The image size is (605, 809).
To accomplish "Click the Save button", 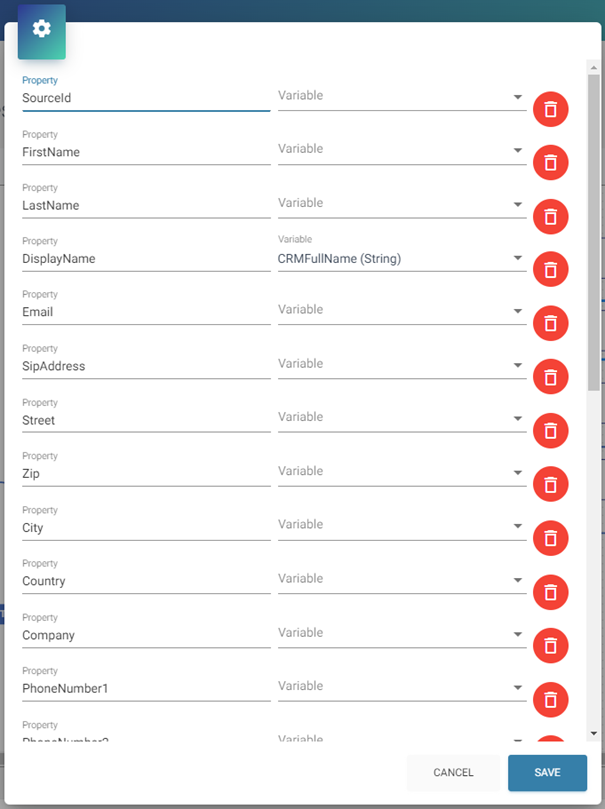I will point(547,773).
